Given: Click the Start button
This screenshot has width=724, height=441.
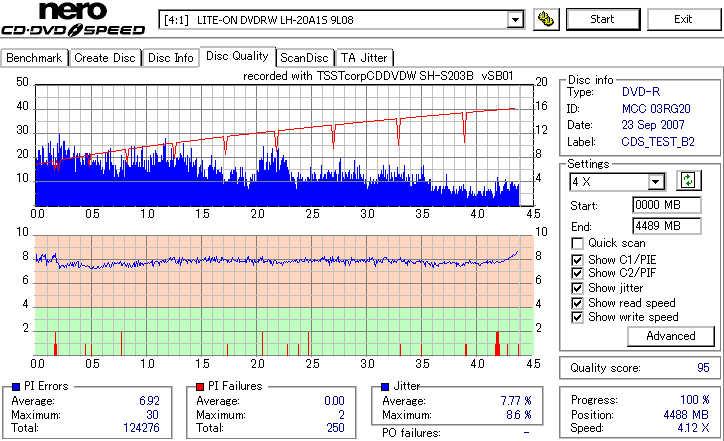Looking at the screenshot, I should [603, 19].
